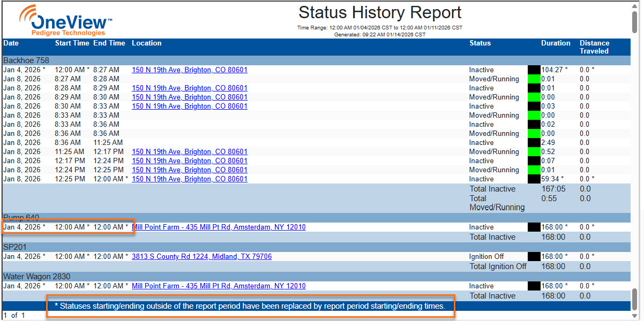Select the End Time column header
Viewport: 644px width, 321px height.
pos(109,43)
